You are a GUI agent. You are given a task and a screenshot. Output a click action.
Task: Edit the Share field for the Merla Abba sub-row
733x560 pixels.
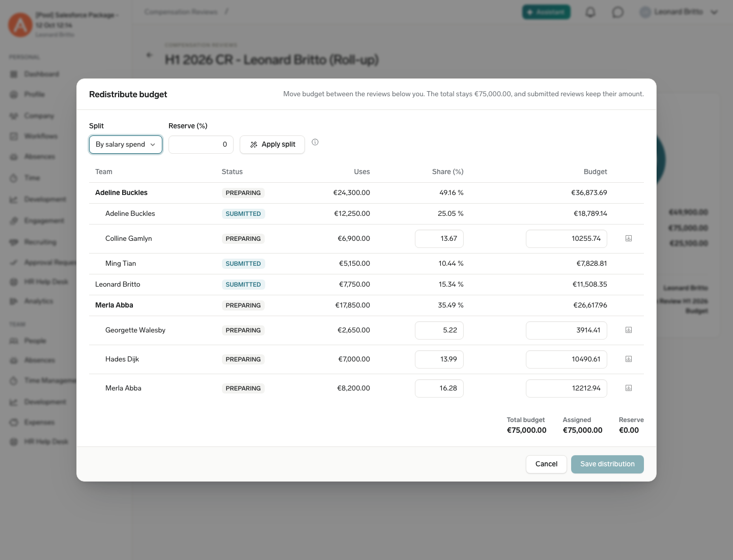(x=439, y=388)
